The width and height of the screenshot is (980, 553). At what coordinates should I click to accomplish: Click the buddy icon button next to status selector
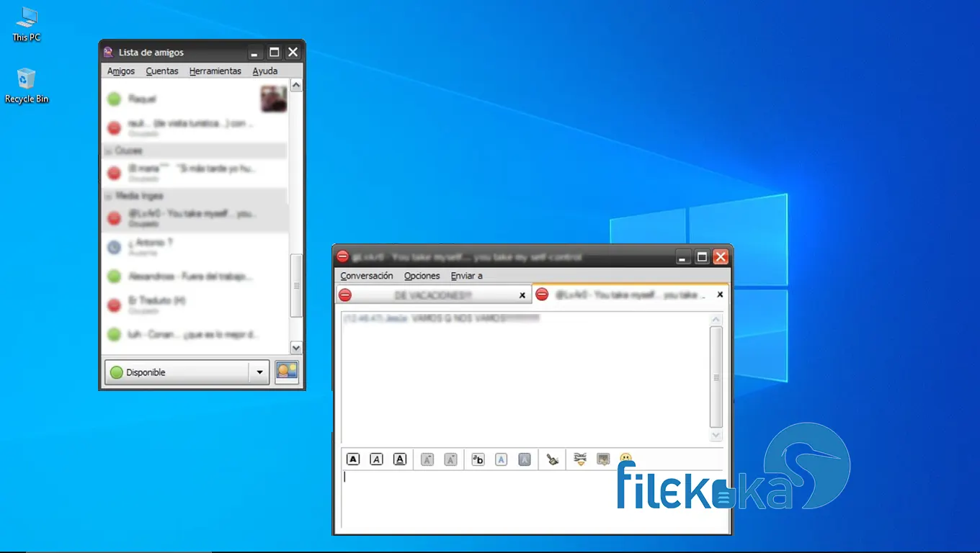(287, 372)
